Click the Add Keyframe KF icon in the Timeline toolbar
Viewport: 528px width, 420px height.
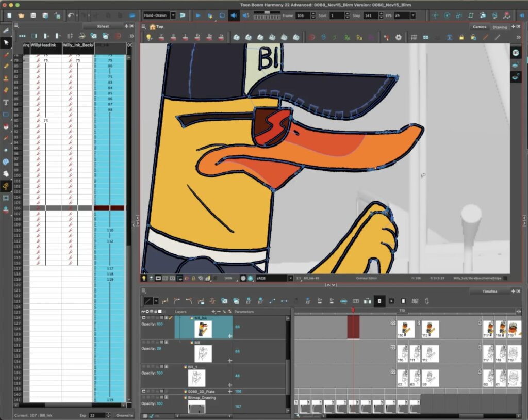pyautogui.click(x=248, y=301)
